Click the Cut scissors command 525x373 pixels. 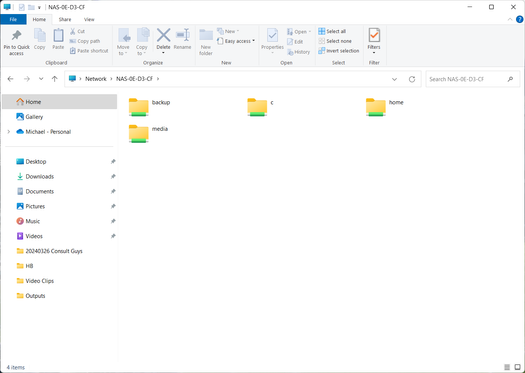coord(77,31)
